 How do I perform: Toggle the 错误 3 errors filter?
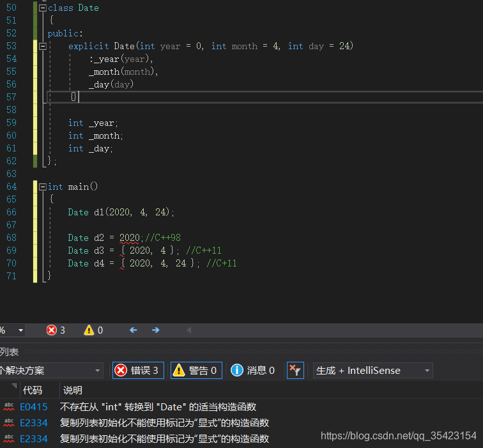(138, 371)
